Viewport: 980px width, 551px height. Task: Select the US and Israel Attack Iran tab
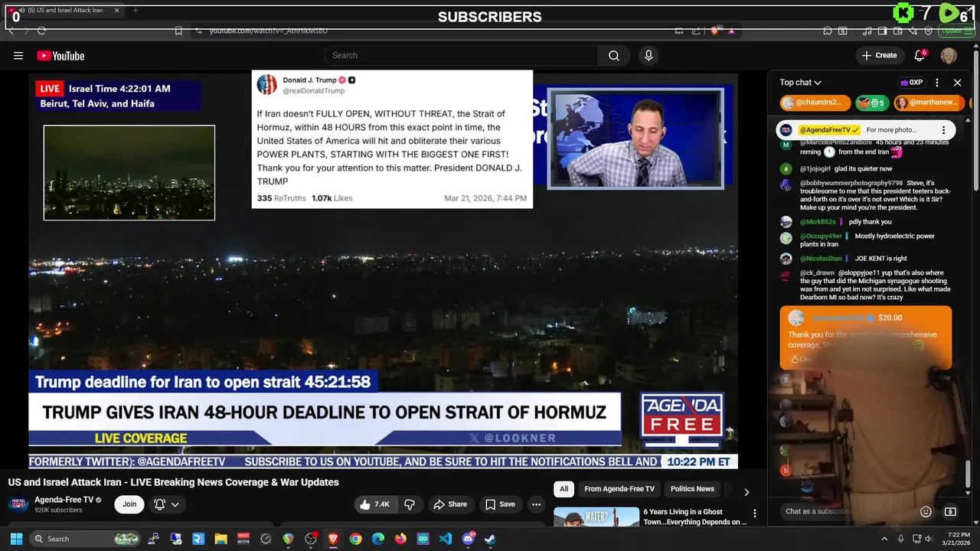coord(63,11)
